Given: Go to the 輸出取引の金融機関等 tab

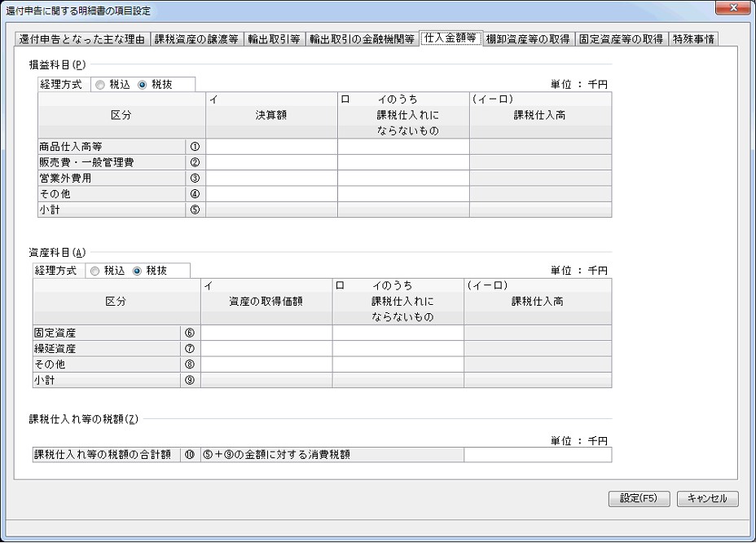Looking at the screenshot, I should [362, 39].
